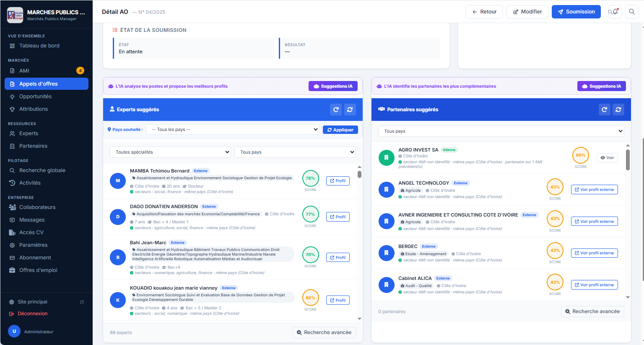Open the partners Tous pays dropdown
This screenshot has height=345, width=644.
(x=501, y=131)
